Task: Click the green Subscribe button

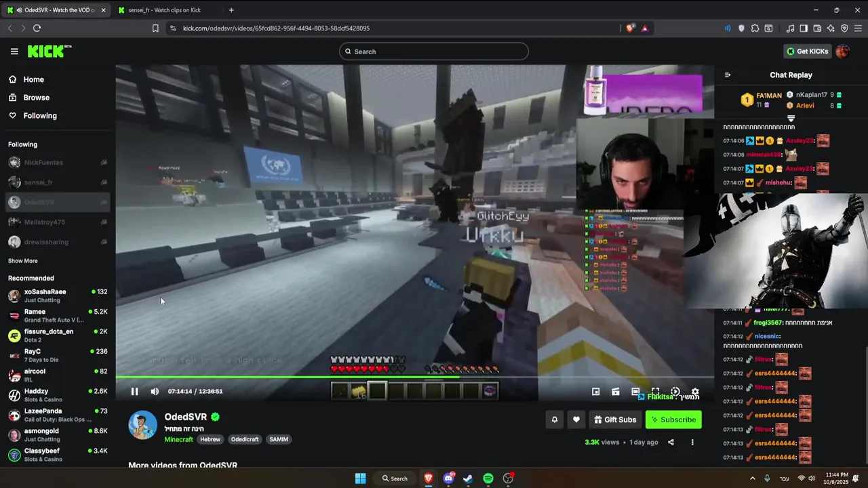Action: tap(673, 420)
